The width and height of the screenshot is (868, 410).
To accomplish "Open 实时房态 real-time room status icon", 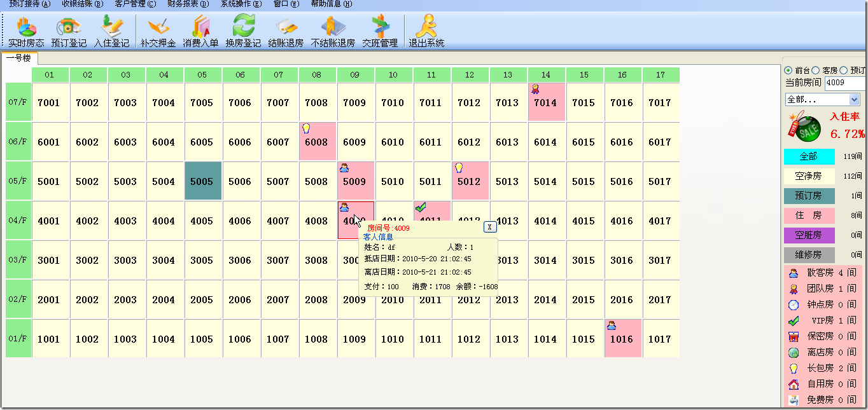I will (26, 32).
